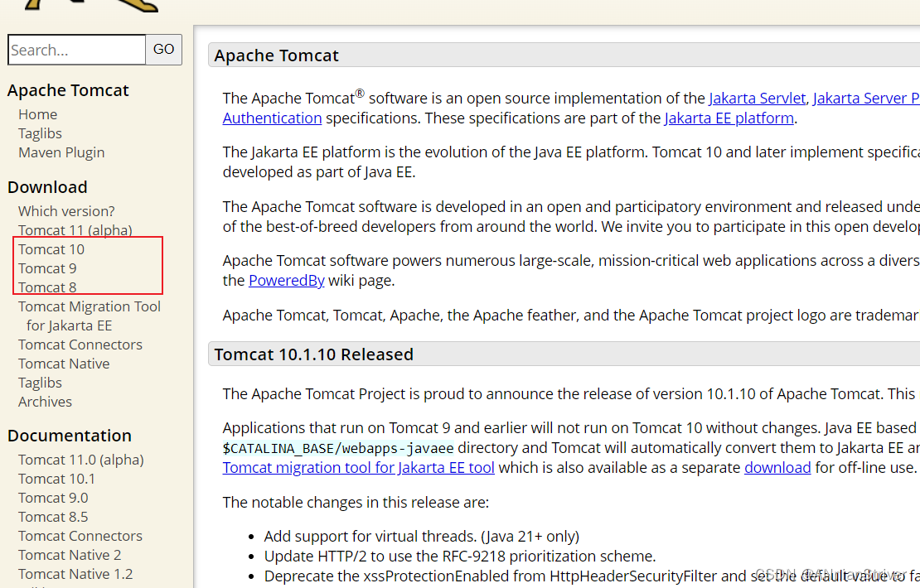Open the Home sidebar link
The height and width of the screenshot is (588, 920).
pyautogui.click(x=37, y=114)
